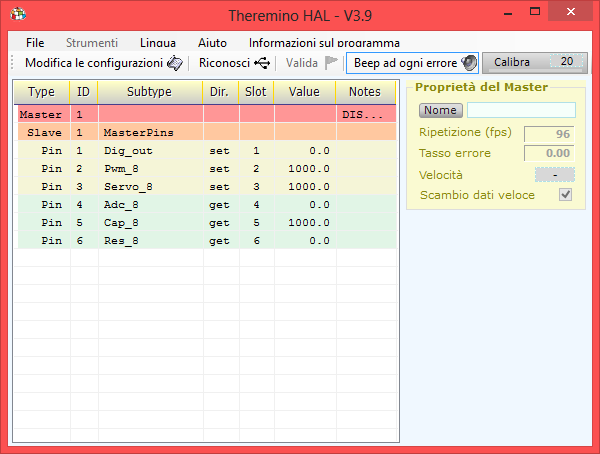Select the Adc_8 pin row
The image size is (600, 454).
[207, 204]
